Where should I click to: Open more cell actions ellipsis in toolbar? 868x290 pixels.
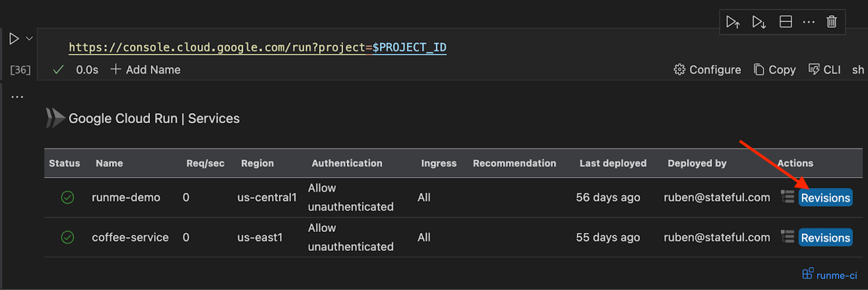[808, 22]
